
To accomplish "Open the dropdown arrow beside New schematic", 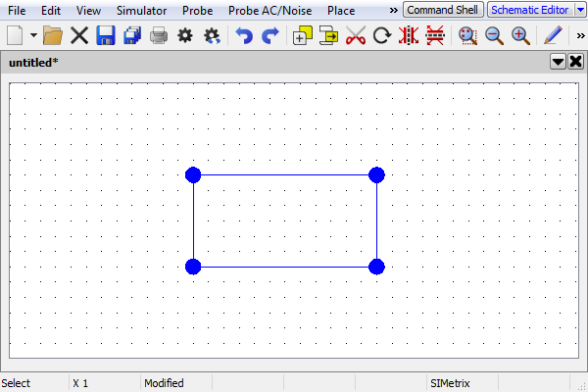I will click(33, 36).
